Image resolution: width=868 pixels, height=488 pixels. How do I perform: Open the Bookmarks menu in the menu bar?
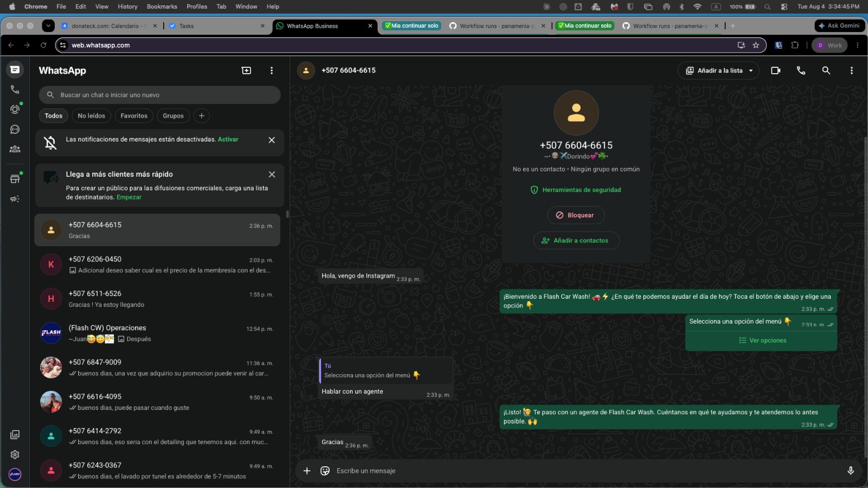(x=162, y=7)
